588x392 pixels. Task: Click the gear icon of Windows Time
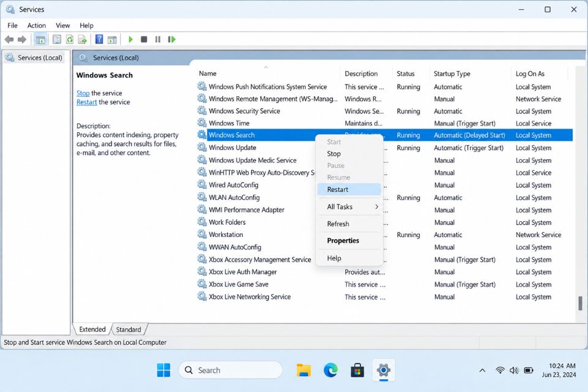coord(202,123)
